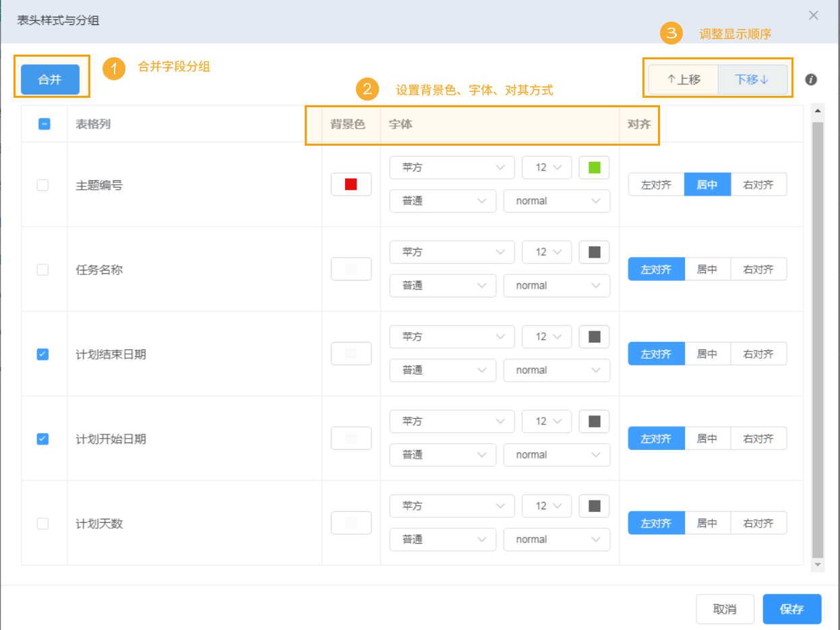Screen dimensions: 840x630
Task: Open normal style dropdown for 计划开始日期
Action: (x=556, y=455)
